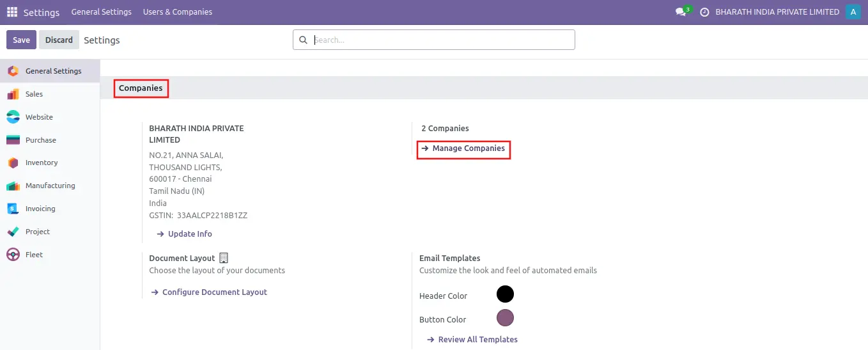Open the company switcher BHARATH INDIA PRIVATE LIMITED
Screen dimensions: 868x350
click(x=777, y=12)
